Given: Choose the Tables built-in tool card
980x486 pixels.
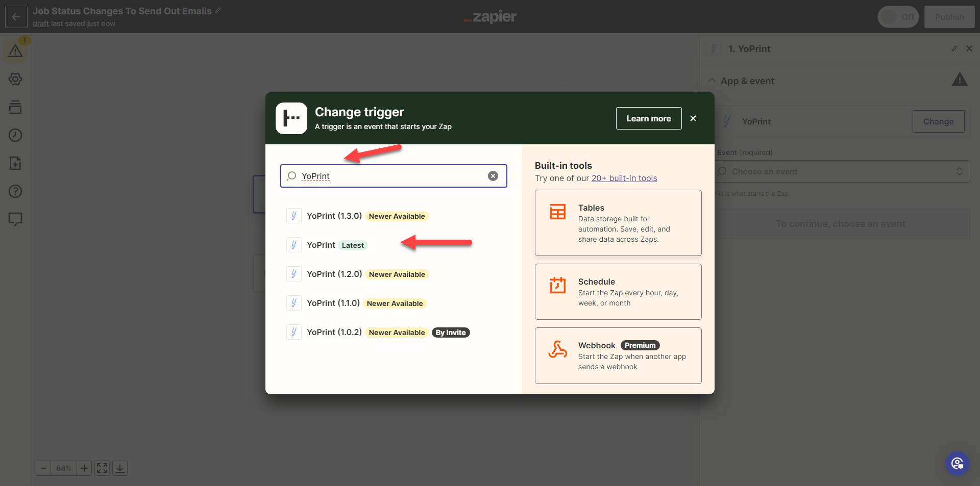Looking at the screenshot, I should click(x=618, y=223).
